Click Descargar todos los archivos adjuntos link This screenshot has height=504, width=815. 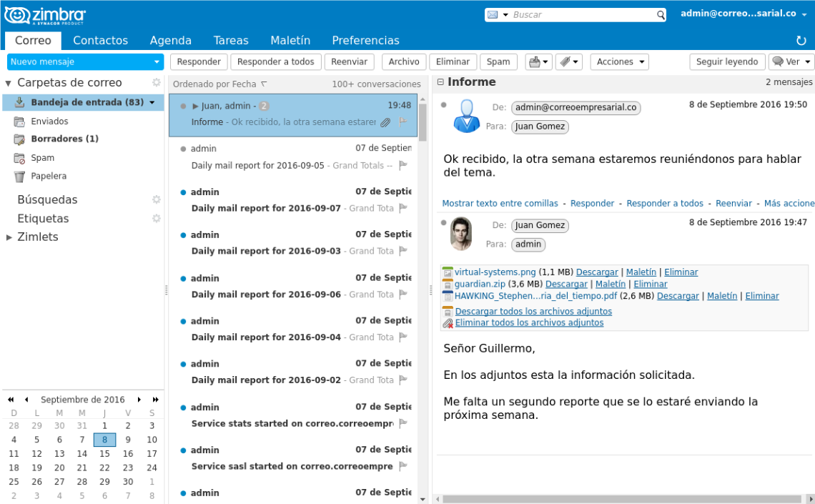(x=533, y=312)
